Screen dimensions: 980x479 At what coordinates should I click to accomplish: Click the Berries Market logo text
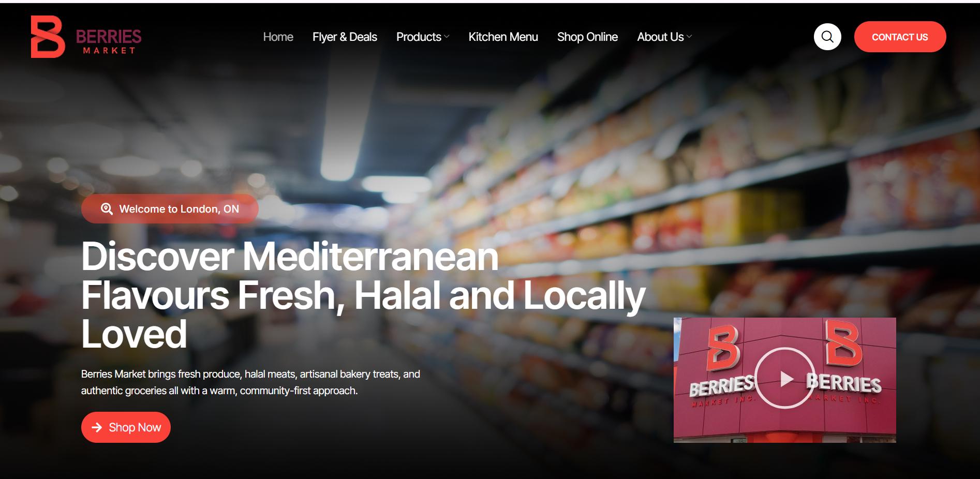click(x=109, y=41)
